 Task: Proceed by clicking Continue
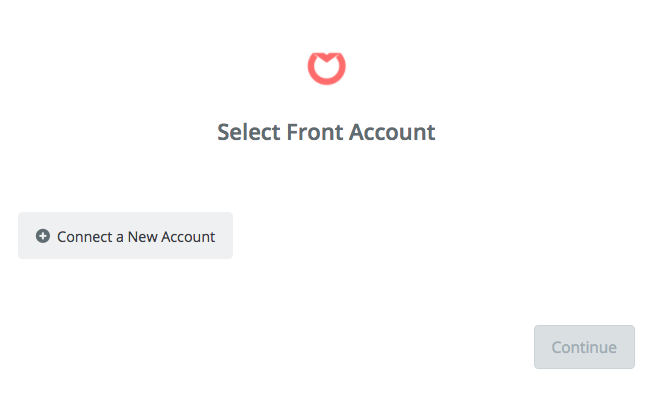pos(584,347)
